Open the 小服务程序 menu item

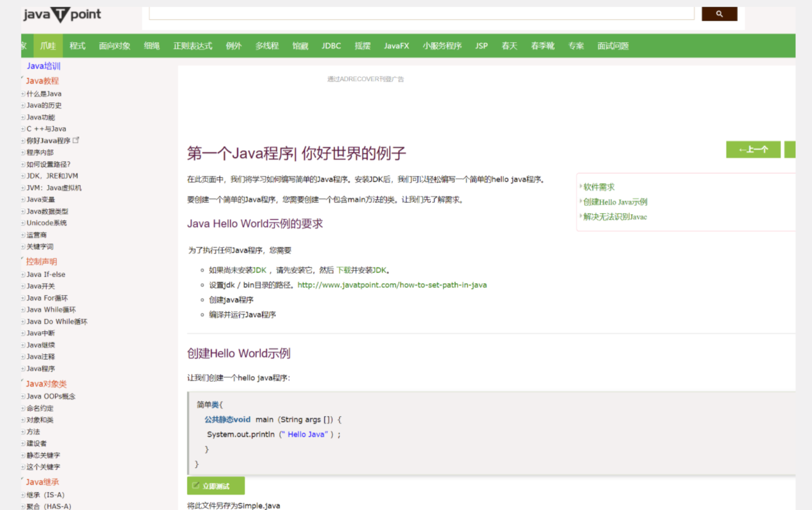click(x=442, y=46)
